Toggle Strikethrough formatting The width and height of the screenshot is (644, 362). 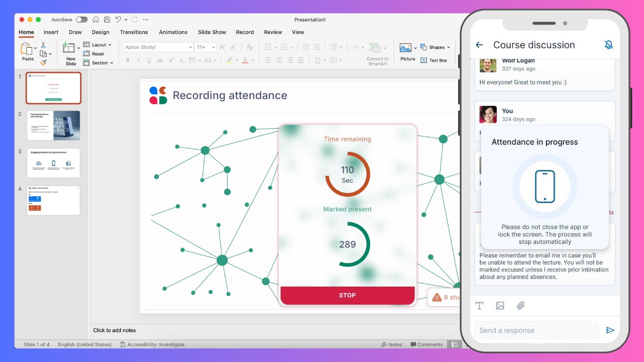pos(160,60)
